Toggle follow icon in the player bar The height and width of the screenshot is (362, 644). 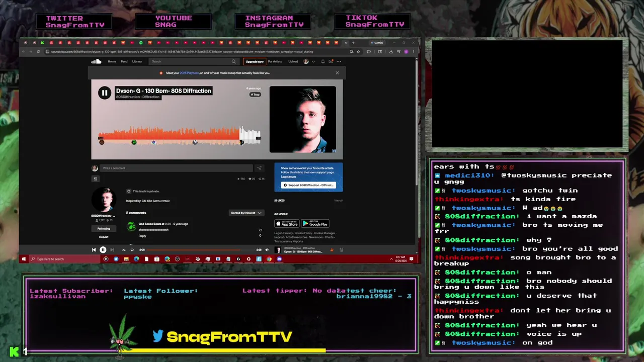point(332,249)
